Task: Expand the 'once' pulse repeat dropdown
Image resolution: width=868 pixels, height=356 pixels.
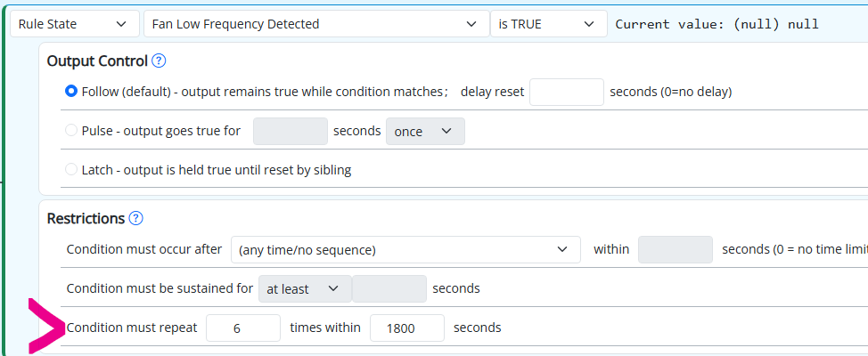Action: [x=425, y=131]
